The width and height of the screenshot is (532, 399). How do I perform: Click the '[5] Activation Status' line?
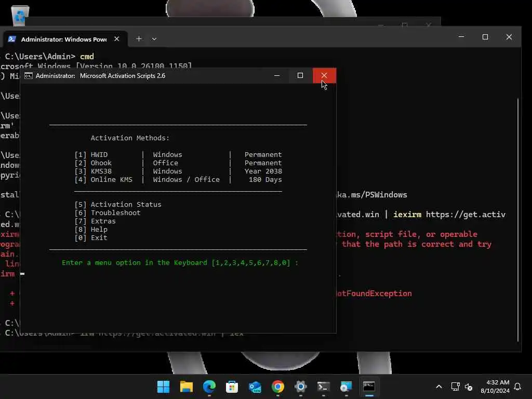(x=118, y=205)
